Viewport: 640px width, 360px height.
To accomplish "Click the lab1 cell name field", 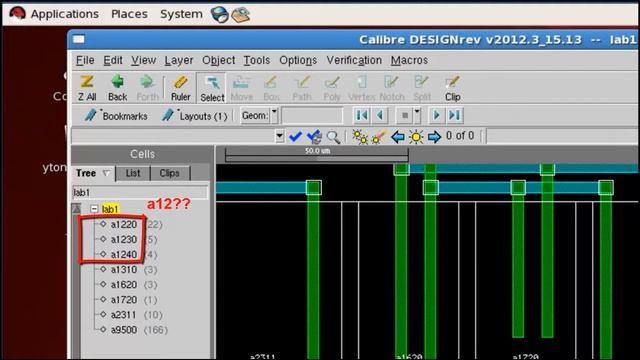I will [140, 192].
